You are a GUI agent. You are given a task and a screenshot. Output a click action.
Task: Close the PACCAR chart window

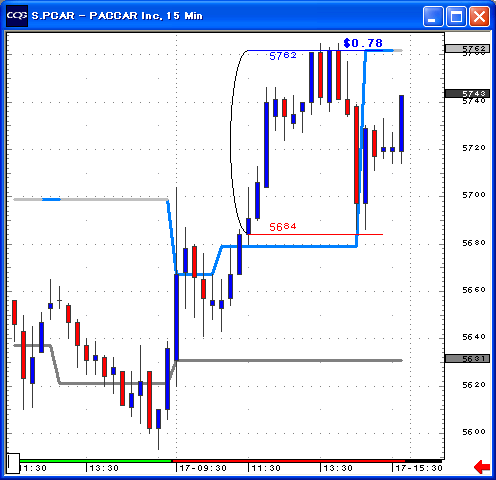(479, 16)
